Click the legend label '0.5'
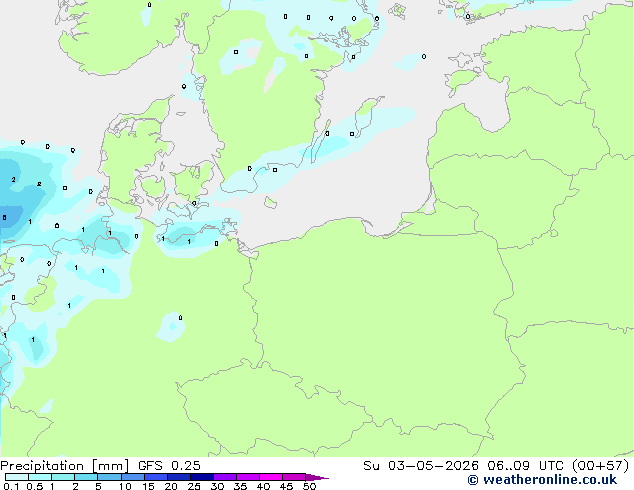The width and height of the screenshot is (634, 490). click(x=34, y=486)
